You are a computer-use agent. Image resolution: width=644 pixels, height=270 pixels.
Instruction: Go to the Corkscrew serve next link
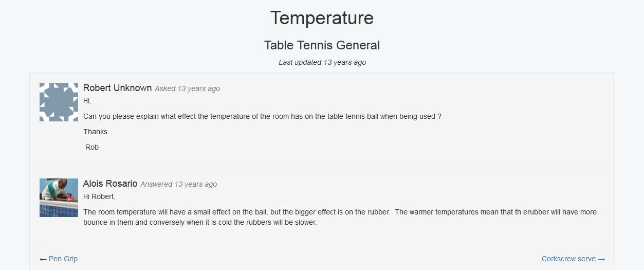click(568, 259)
